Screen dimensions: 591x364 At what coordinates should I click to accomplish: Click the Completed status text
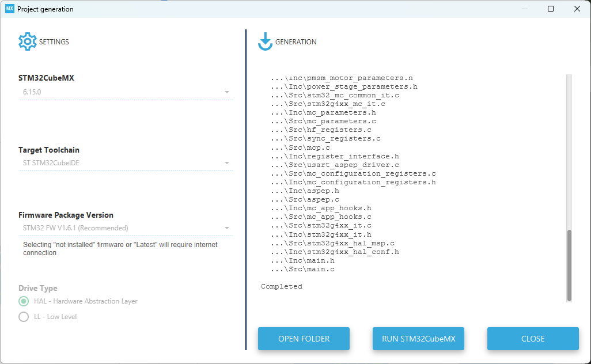282,286
